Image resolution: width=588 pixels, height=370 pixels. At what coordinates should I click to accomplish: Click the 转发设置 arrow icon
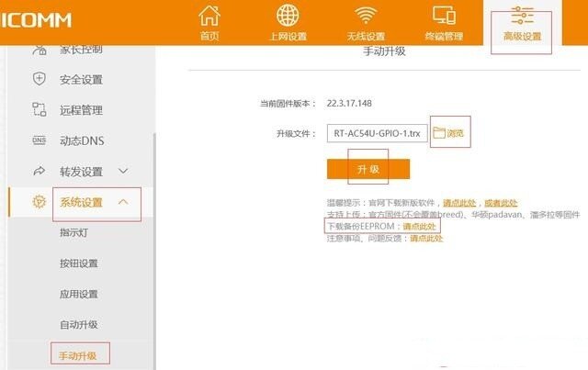pos(39,171)
